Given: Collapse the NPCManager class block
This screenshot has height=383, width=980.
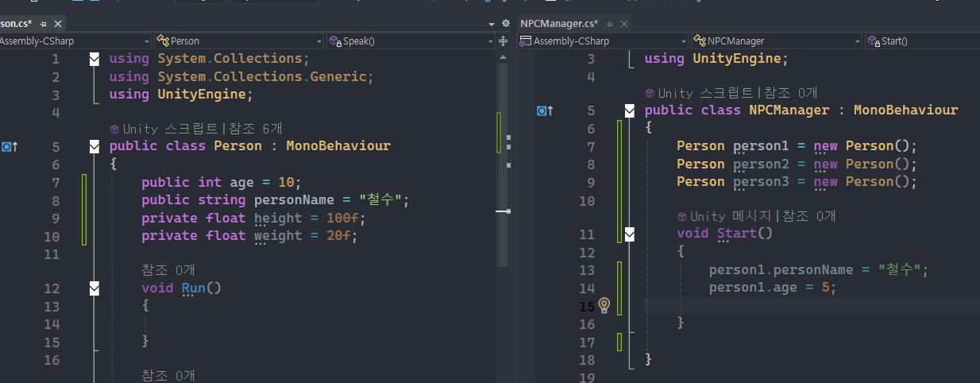Looking at the screenshot, I should [630, 110].
